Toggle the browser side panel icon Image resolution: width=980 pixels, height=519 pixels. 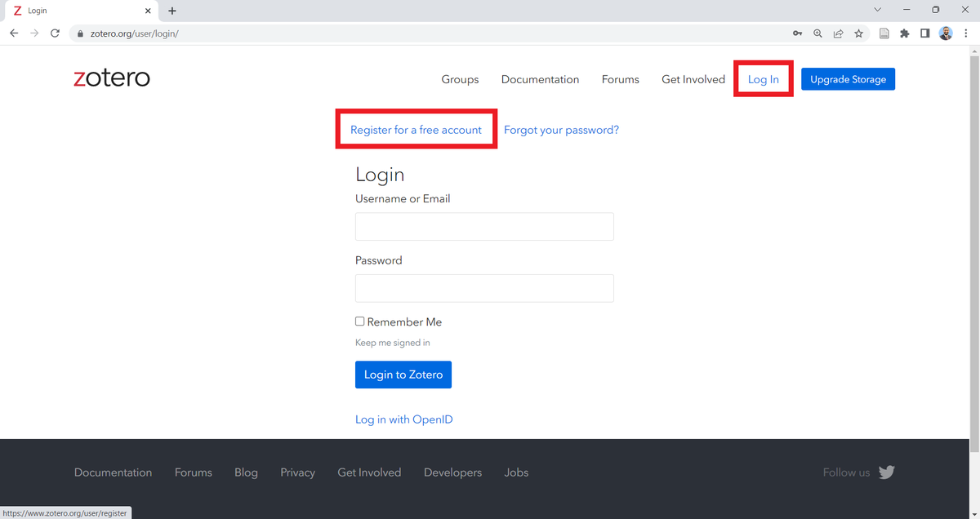point(924,33)
